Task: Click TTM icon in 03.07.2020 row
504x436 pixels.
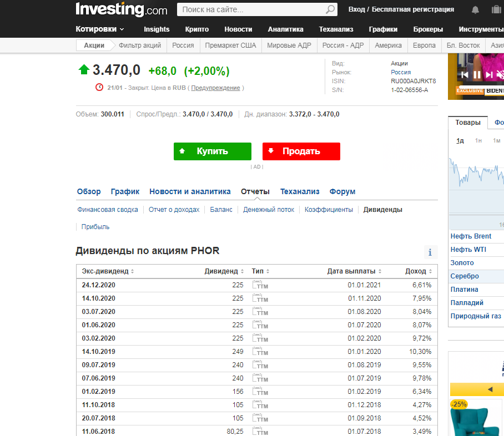Action: [260, 312]
